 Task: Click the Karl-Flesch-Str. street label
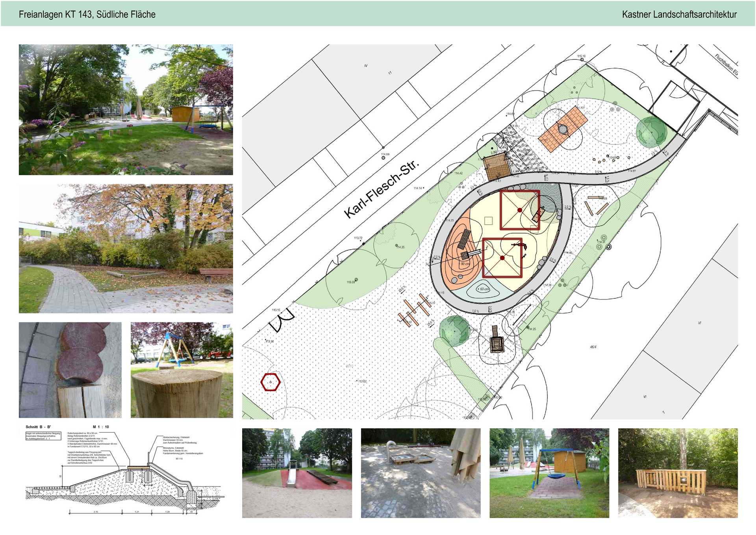(x=381, y=189)
